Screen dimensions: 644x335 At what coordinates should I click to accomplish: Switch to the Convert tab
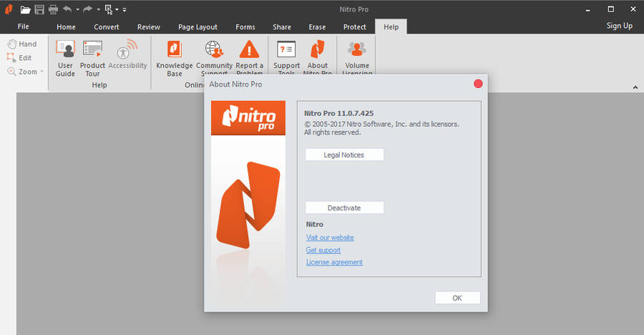point(107,26)
